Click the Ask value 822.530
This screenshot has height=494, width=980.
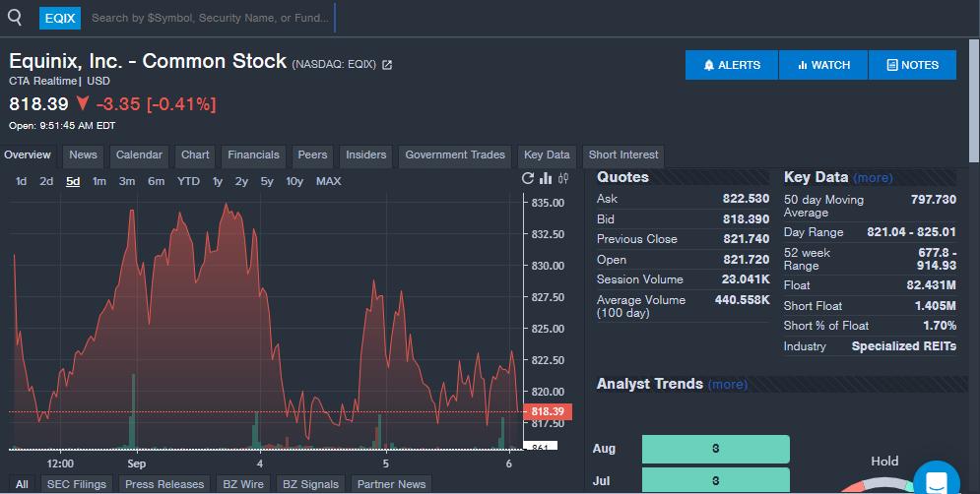point(747,199)
